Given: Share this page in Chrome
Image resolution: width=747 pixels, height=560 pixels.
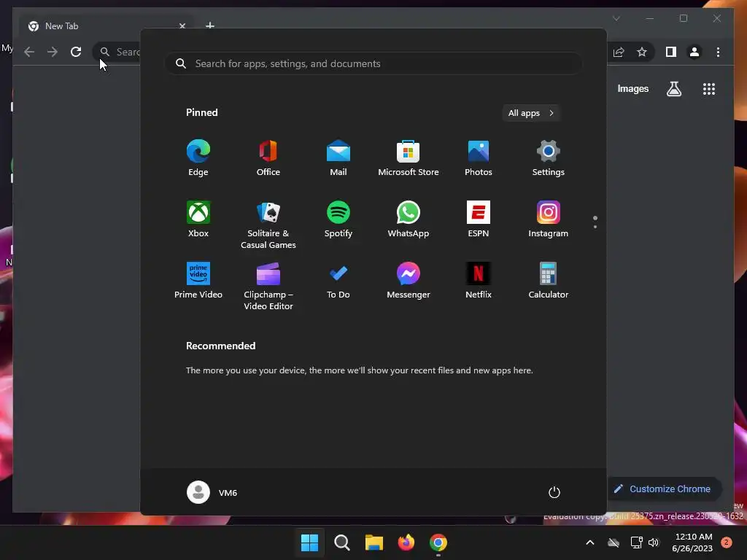Looking at the screenshot, I should click(x=619, y=52).
